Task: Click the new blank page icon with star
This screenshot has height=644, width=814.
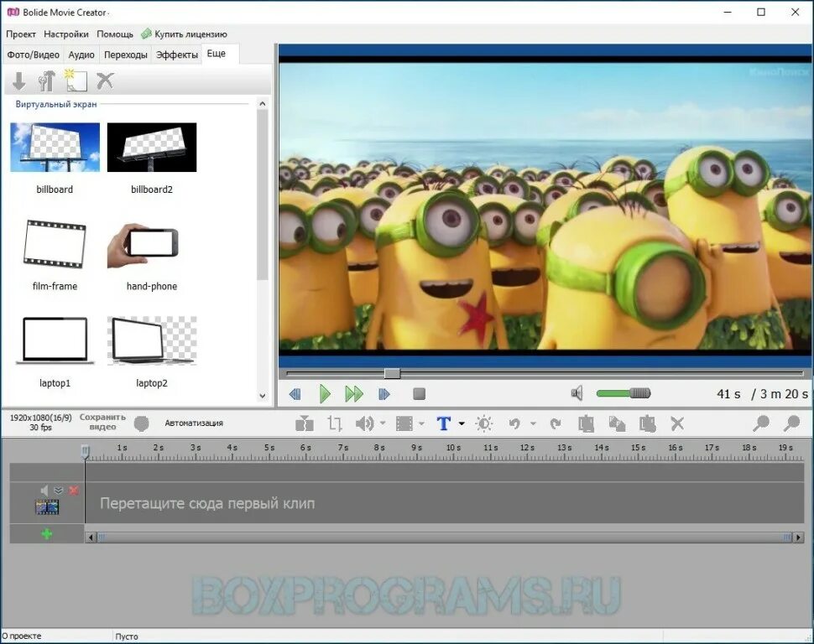Action: tap(76, 80)
